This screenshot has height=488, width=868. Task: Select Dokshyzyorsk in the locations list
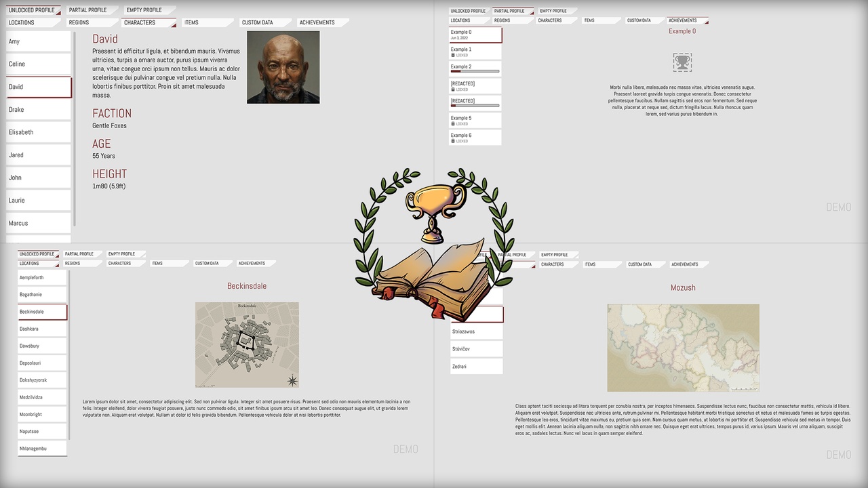pos(42,380)
